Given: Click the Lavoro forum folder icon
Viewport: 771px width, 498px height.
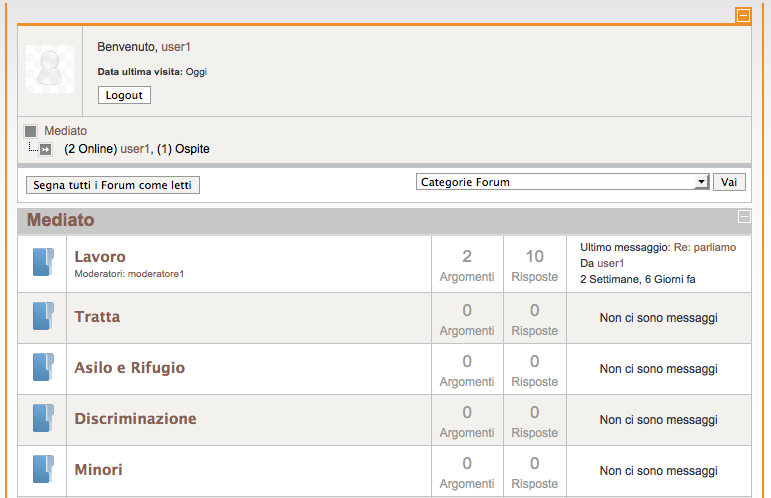Looking at the screenshot, I should (42, 264).
